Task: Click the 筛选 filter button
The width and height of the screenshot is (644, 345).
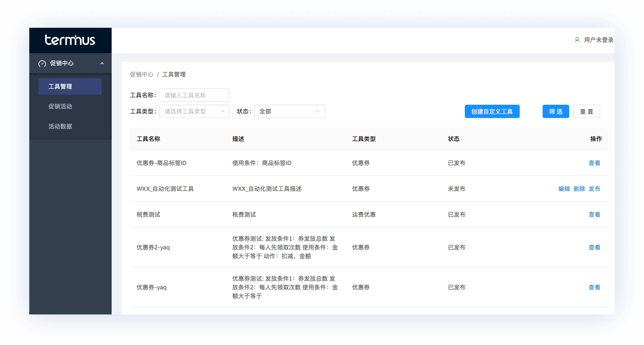Action: (555, 111)
